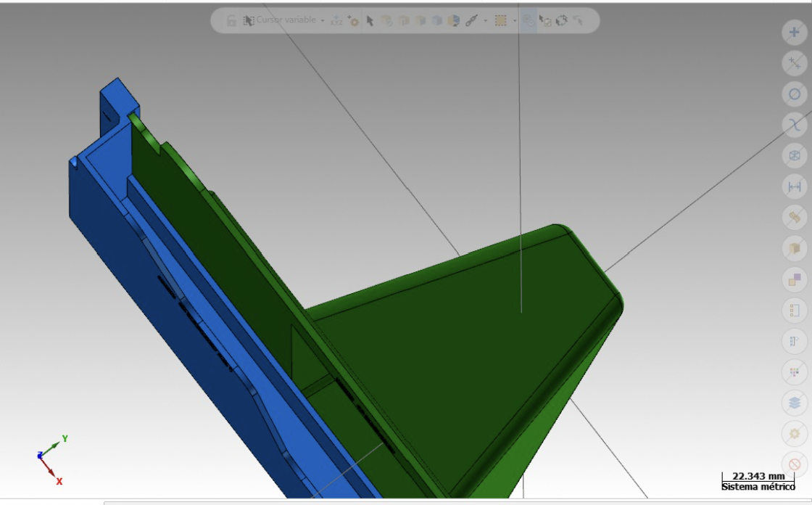812x505 pixels.
Task: Select the move tool atop the right sidebar
Action: tap(794, 33)
